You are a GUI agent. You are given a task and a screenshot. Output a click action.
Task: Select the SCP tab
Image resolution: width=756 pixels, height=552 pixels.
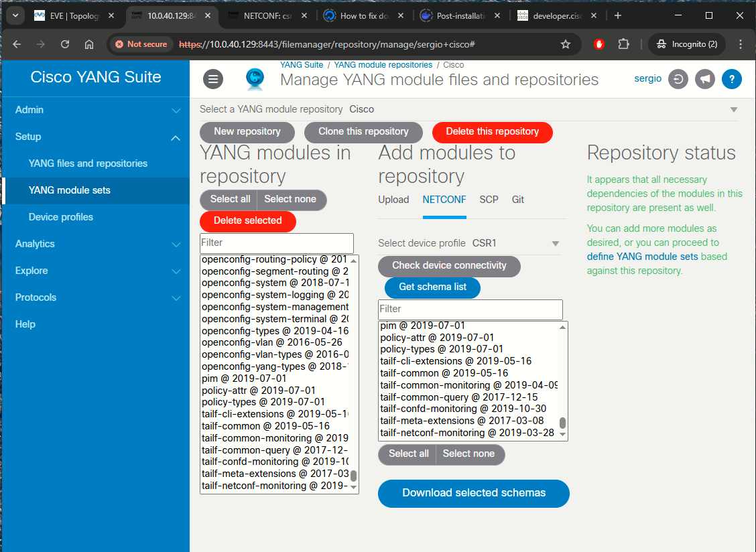coord(489,200)
